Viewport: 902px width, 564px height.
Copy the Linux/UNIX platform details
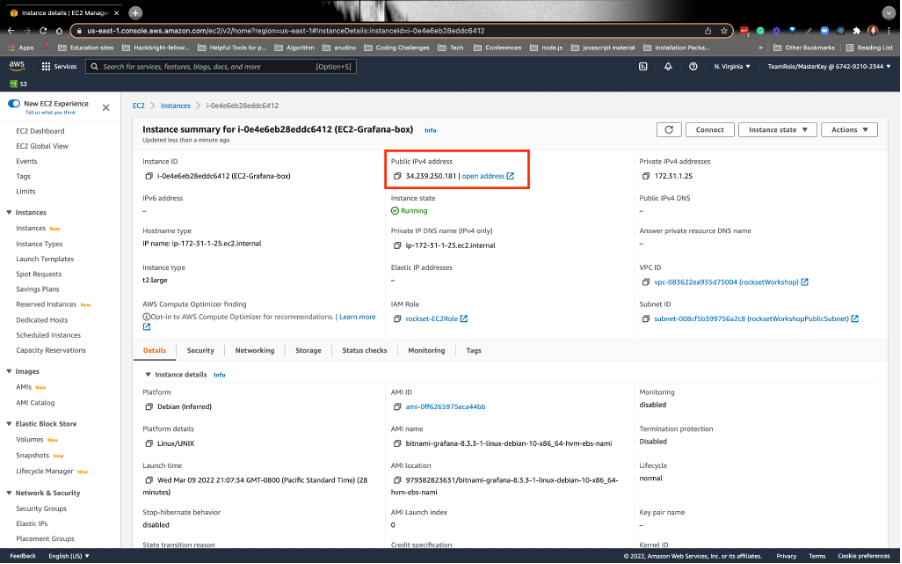pyautogui.click(x=149, y=444)
